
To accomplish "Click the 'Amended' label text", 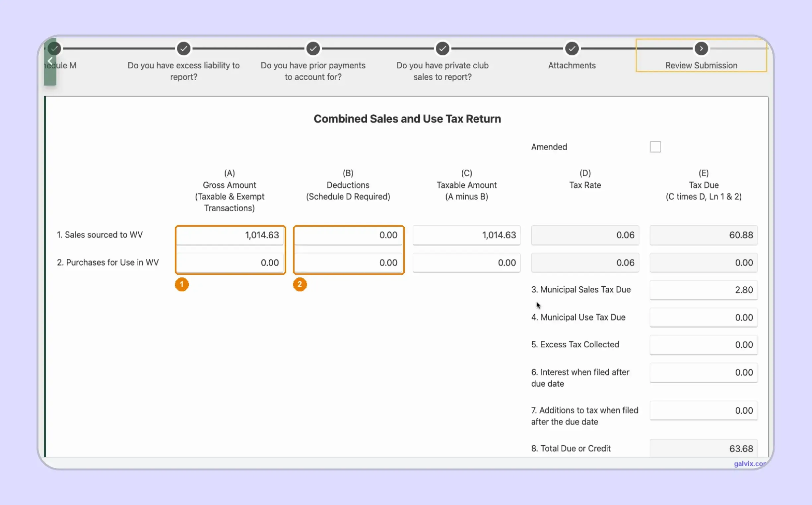I will point(549,147).
